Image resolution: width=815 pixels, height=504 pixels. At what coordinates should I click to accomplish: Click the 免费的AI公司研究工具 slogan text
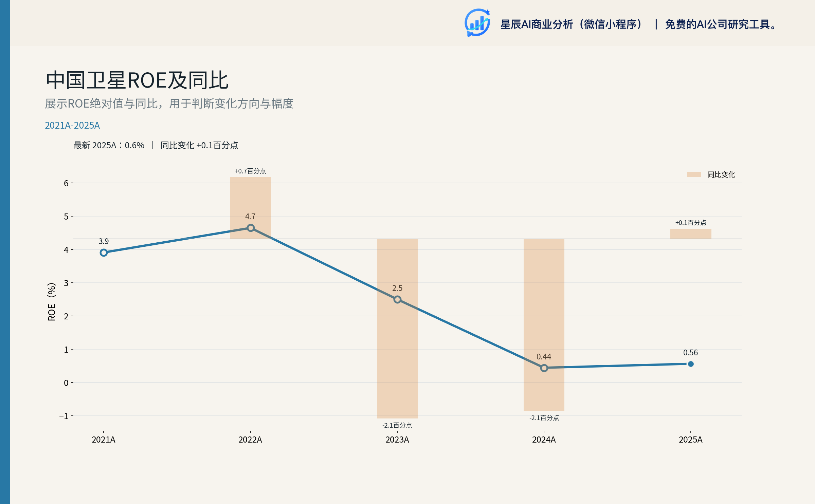[x=720, y=24]
